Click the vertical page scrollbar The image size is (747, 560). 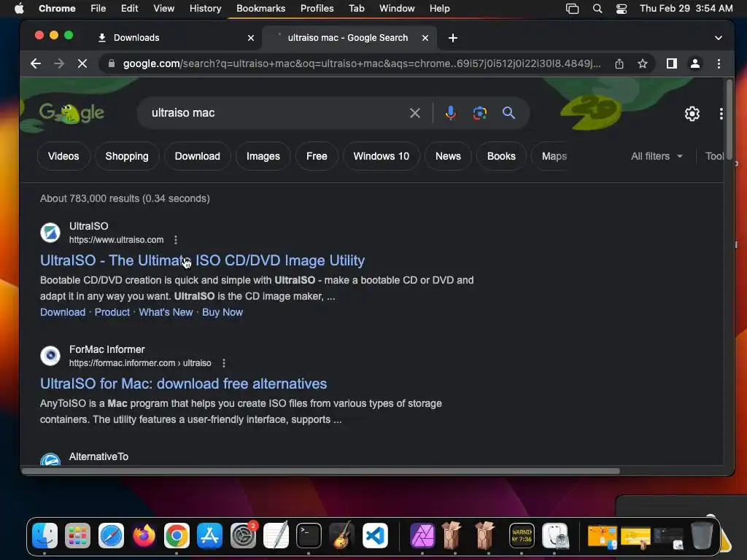(x=729, y=120)
